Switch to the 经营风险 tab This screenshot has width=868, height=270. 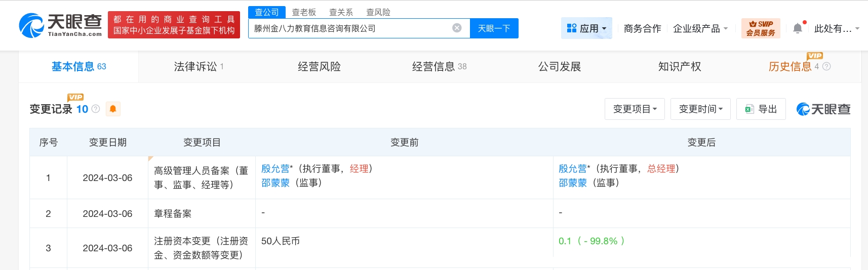[x=319, y=66]
